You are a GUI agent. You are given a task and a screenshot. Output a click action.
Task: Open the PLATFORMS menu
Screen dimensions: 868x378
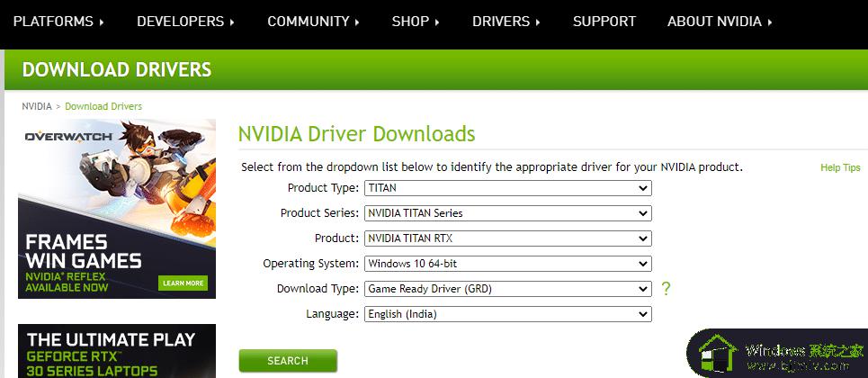coord(58,22)
